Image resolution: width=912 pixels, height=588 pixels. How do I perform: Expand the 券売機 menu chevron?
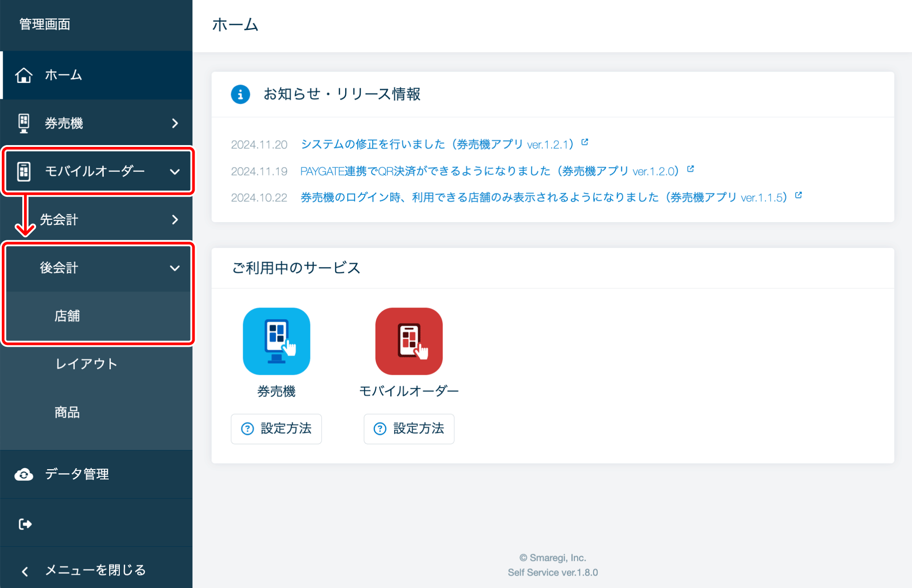[175, 123]
